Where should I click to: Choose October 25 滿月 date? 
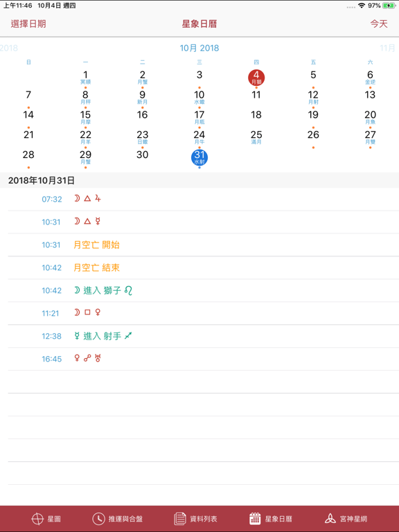point(256,138)
